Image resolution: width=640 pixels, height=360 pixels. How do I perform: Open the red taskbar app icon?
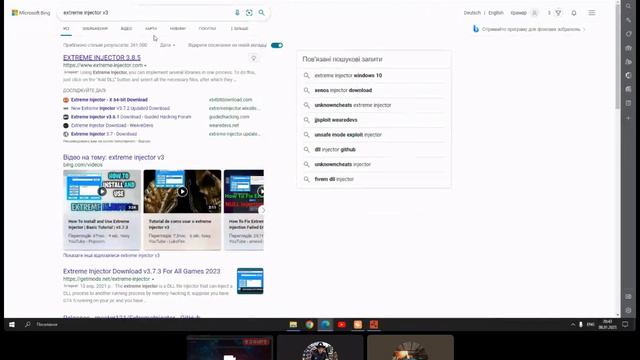click(x=374, y=324)
